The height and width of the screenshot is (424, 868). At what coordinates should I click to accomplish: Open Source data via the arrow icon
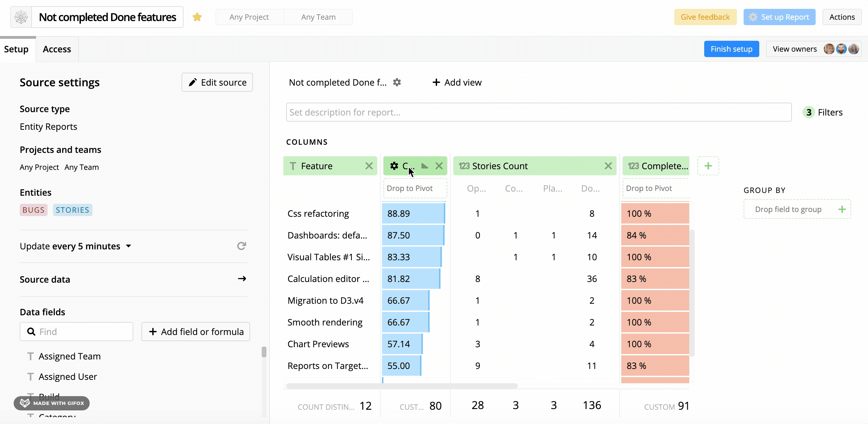point(242,279)
